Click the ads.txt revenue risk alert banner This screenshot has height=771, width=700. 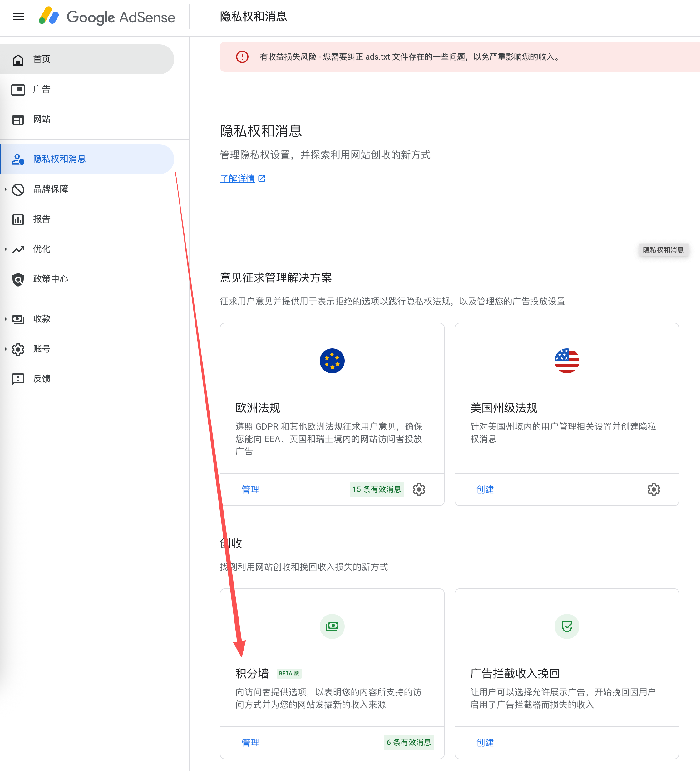tap(460, 56)
